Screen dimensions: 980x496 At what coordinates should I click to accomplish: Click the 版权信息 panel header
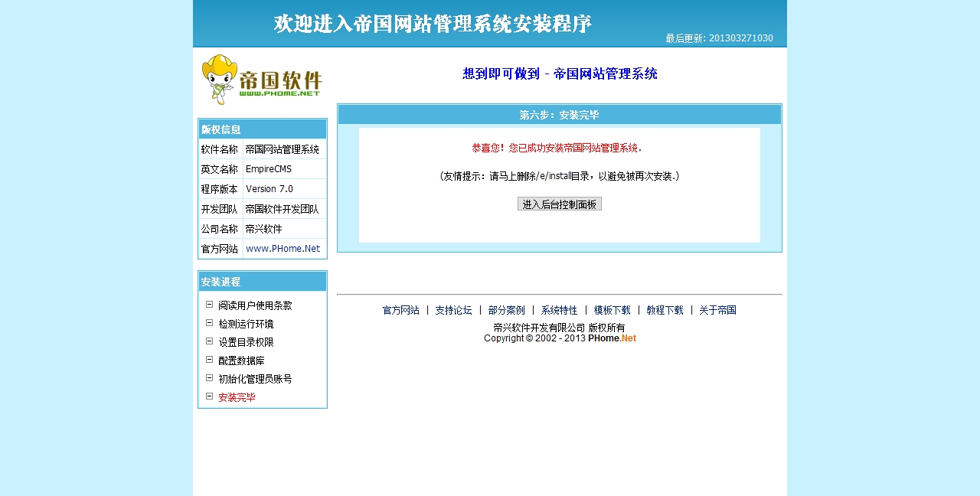[263, 129]
